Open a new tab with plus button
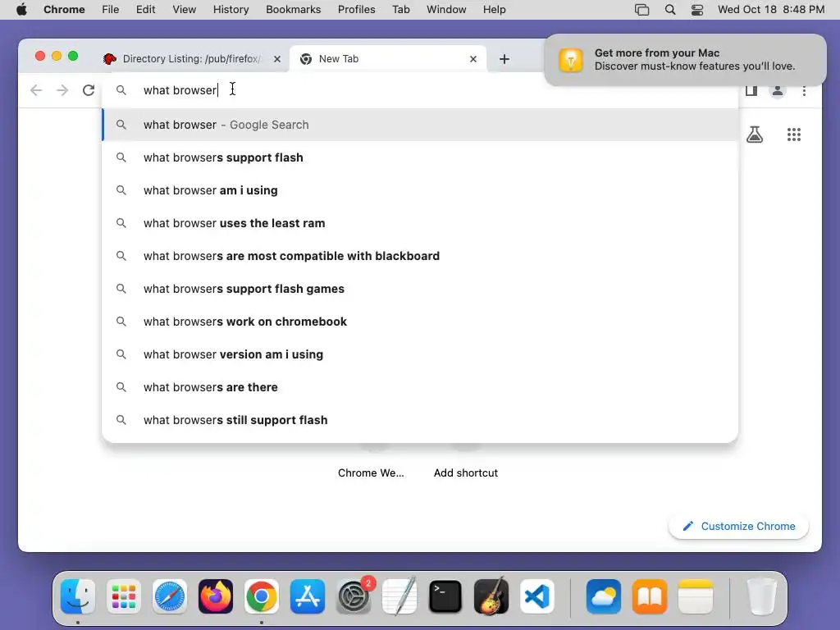The height and width of the screenshot is (630, 840). click(504, 59)
